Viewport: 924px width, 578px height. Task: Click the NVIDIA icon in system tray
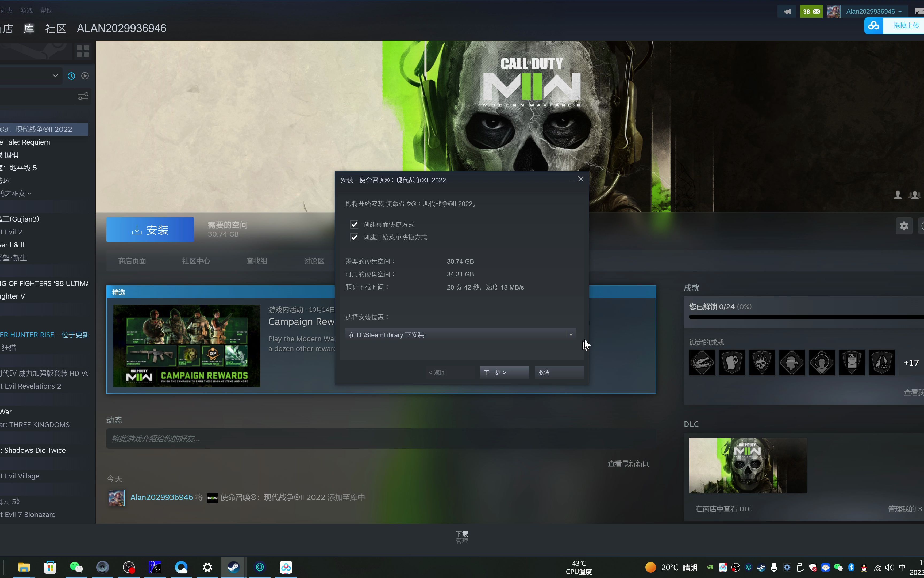click(710, 568)
